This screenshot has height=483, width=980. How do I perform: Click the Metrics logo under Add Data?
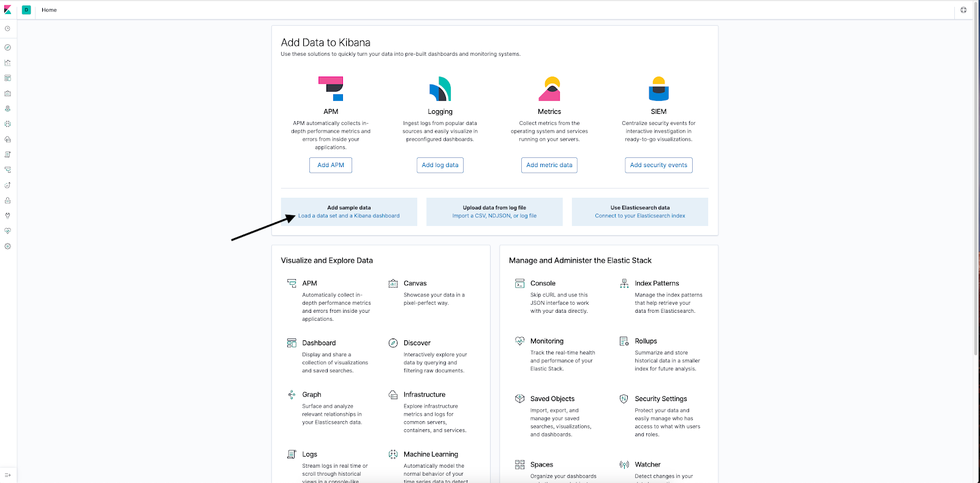(x=549, y=89)
